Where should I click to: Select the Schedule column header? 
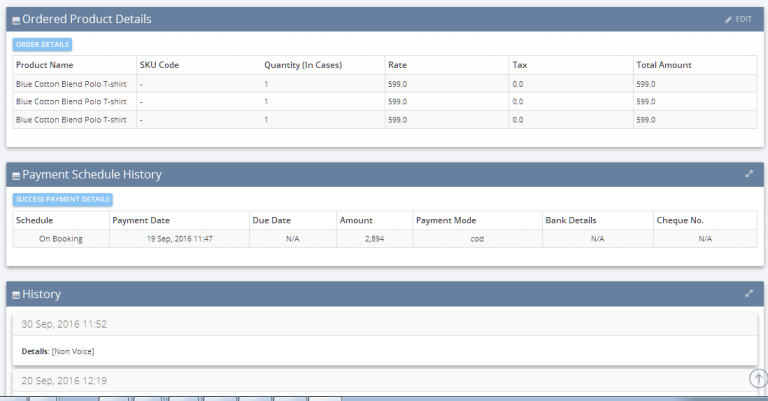point(34,220)
